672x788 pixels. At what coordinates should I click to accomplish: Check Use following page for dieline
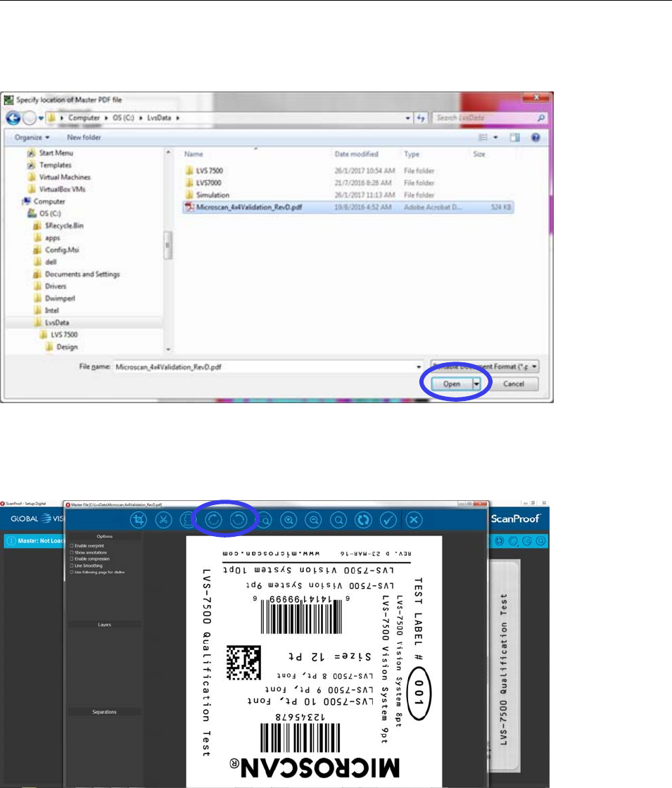pyautogui.click(x=72, y=572)
